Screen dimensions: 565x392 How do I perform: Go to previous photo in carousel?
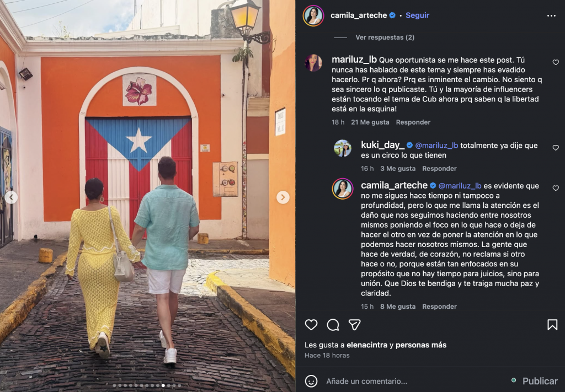click(11, 197)
